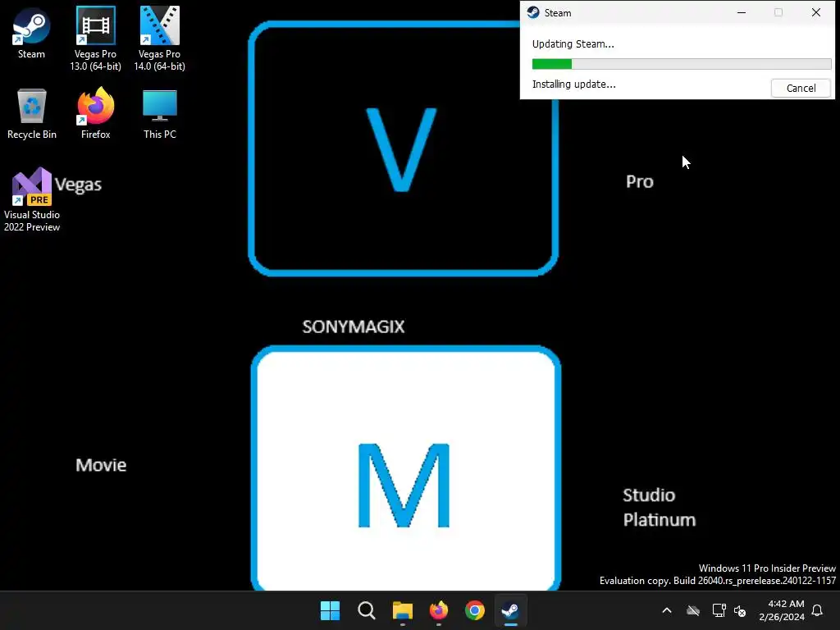Click the OneDrive cloud tray icon
The image size is (840, 630).
tap(693, 610)
